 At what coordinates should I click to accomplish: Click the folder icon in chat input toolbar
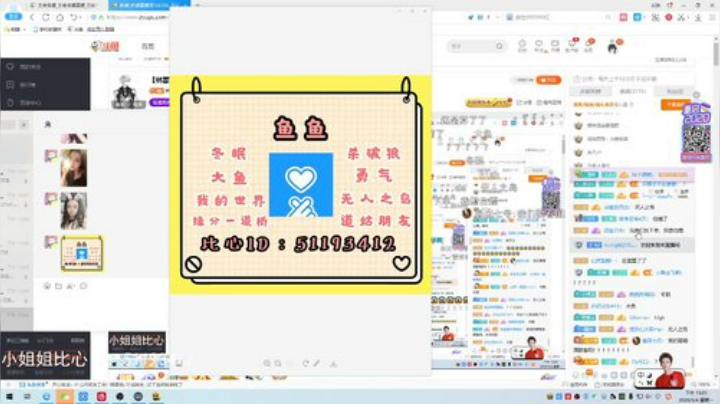pos(59,286)
